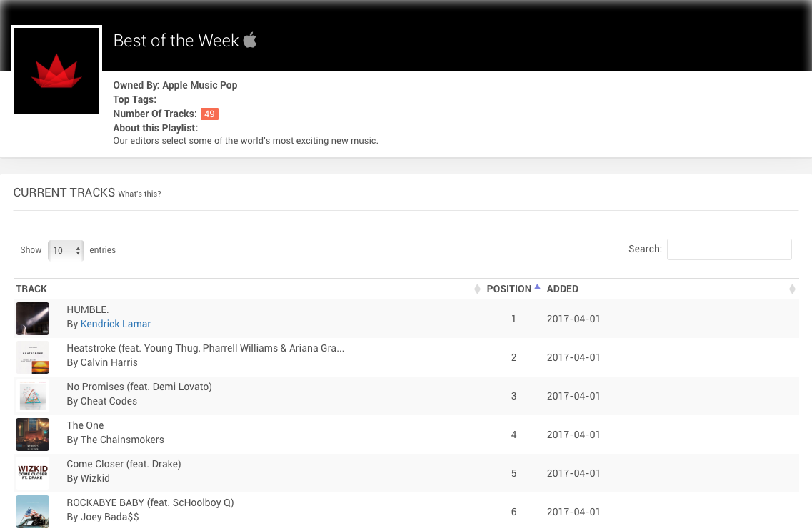Open the HUMBLE. album artwork thumbnail
812x531 pixels.
tap(33, 319)
